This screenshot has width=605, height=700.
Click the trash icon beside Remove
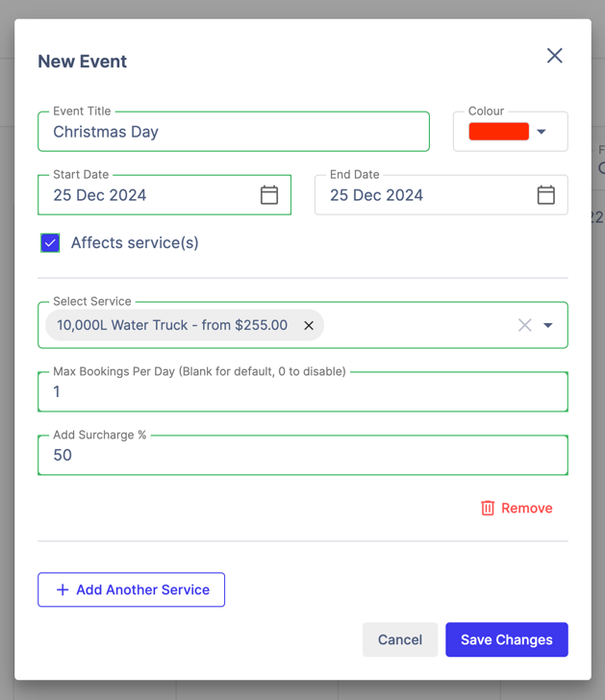(x=488, y=508)
